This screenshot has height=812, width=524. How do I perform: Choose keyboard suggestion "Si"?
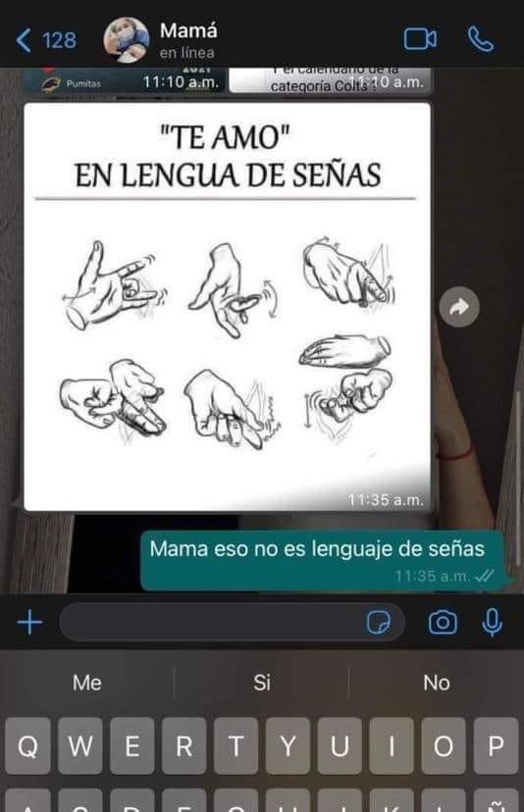coord(262,683)
